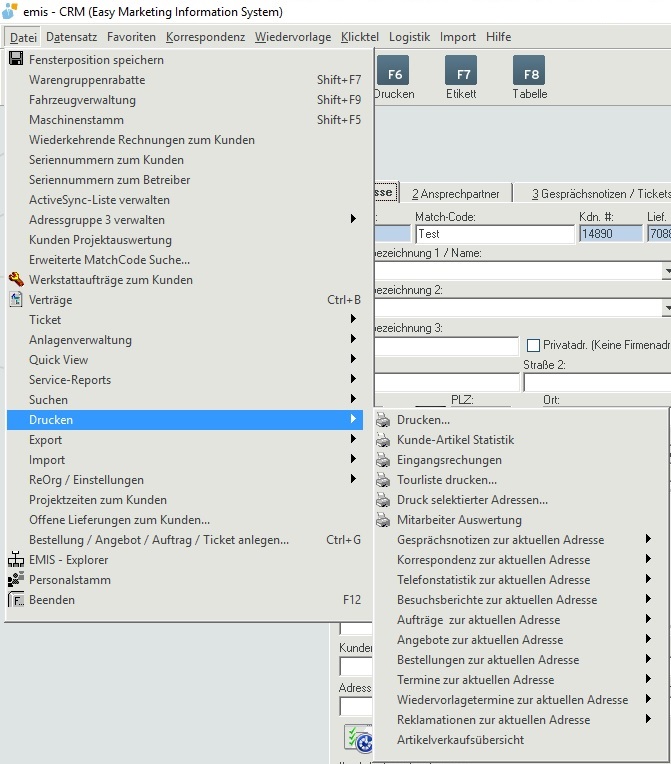The image size is (671, 764).
Task: Click the printer icon next to Mitarbeiter Auswertung
Action: [383, 519]
